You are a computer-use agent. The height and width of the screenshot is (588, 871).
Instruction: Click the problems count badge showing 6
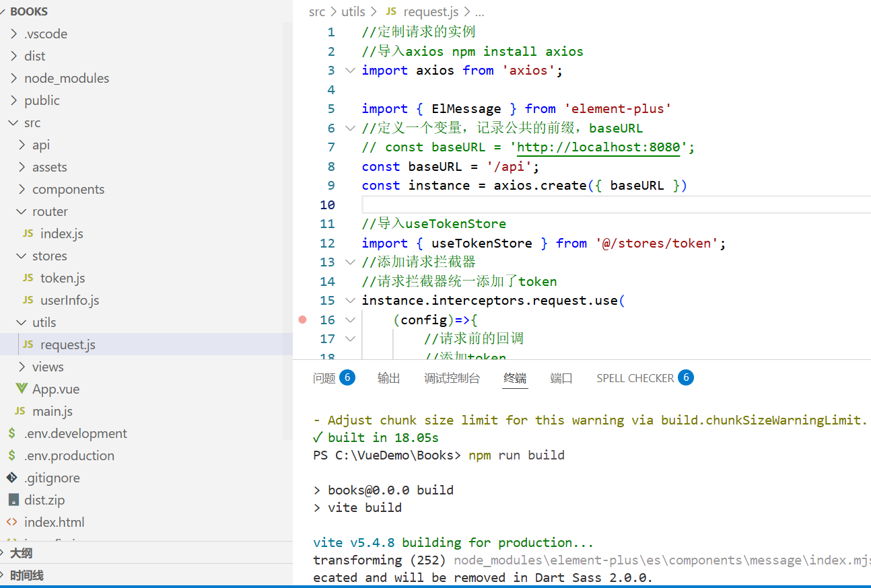coord(347,377)
